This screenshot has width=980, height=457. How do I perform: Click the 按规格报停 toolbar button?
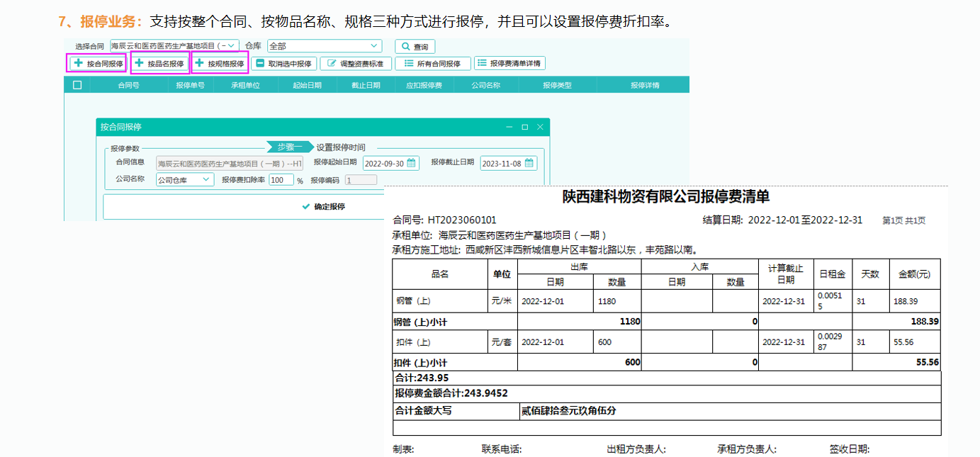tap(220, 63)
